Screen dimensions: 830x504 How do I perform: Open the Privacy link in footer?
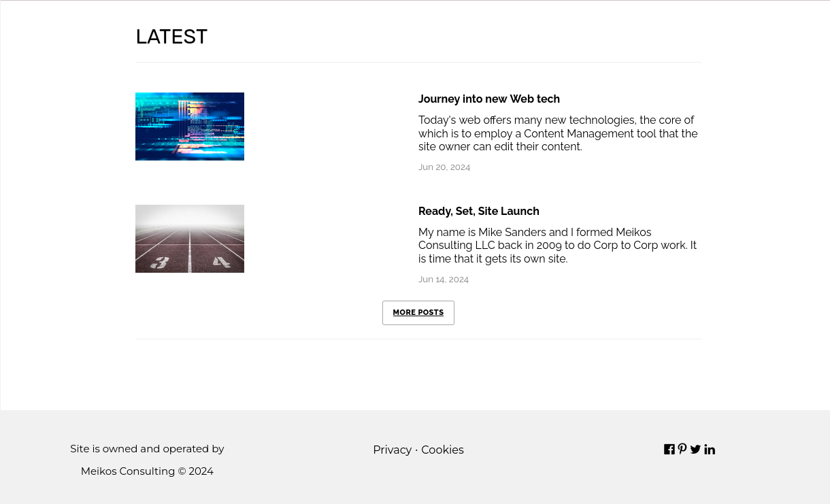click(x=392, y=450)
